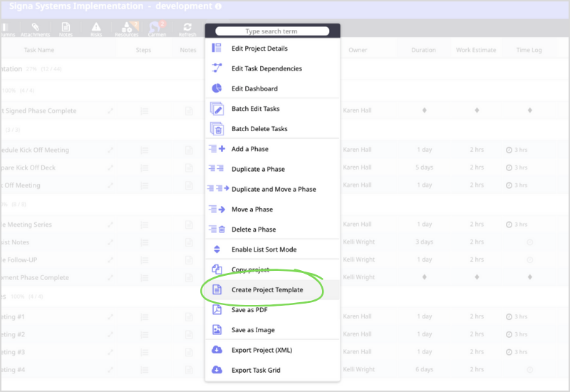
Task: Click the Add a Phase plus icon
Action: click(x=217, y=148)
